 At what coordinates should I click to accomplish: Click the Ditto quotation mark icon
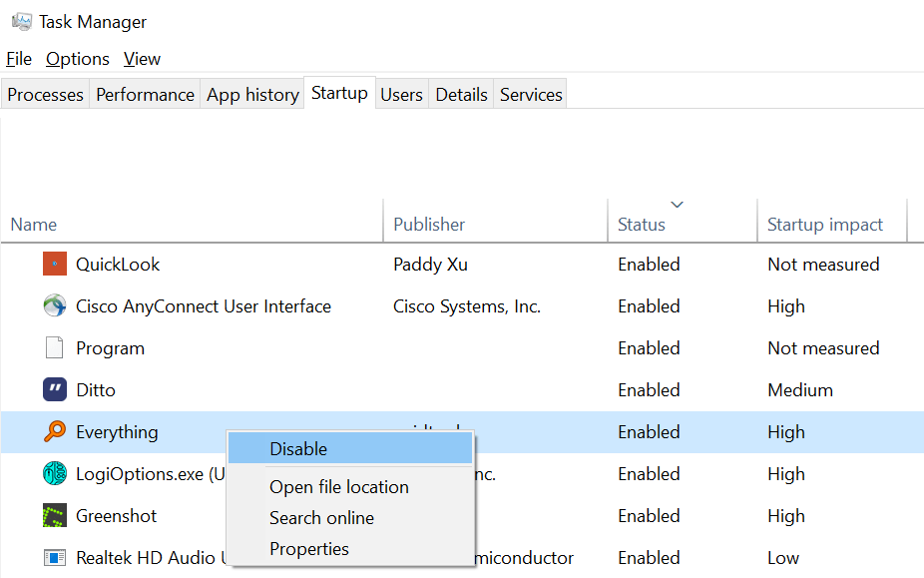coord(54,390)
